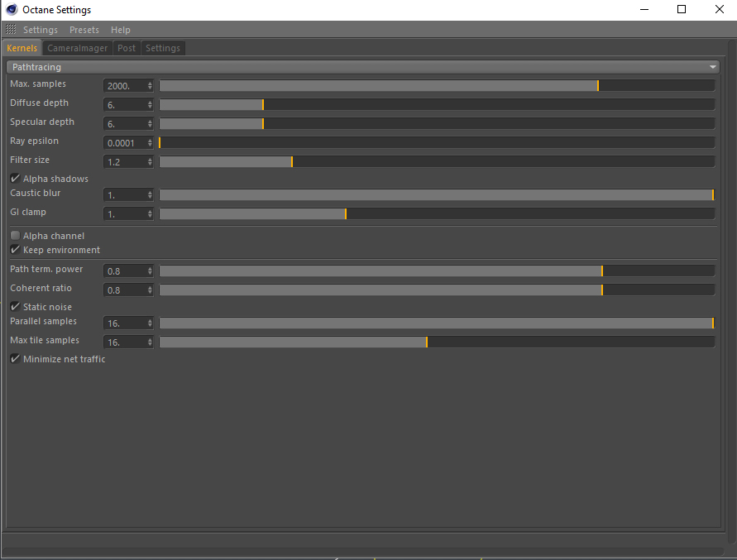
Task: Click the Filter size stepper arrows
Action: coord(150,162)
